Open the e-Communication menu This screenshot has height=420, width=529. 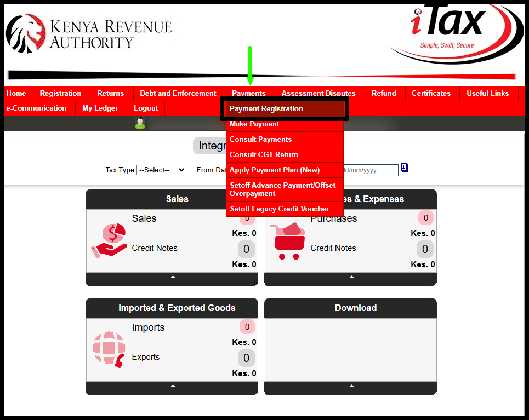[x=36, y=108]
